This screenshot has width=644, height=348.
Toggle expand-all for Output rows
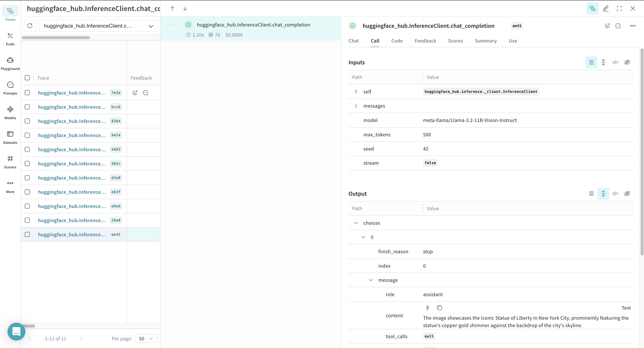click(x=603, y=194)
